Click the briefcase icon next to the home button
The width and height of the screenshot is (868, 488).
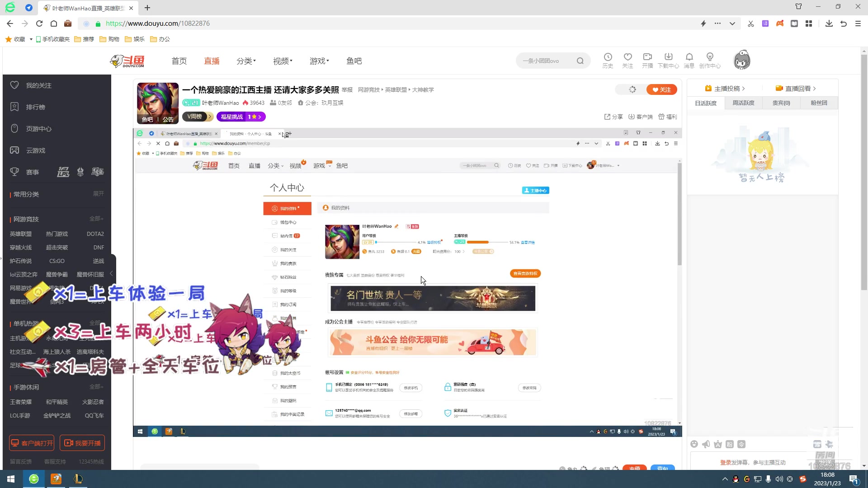click(68, 23)
